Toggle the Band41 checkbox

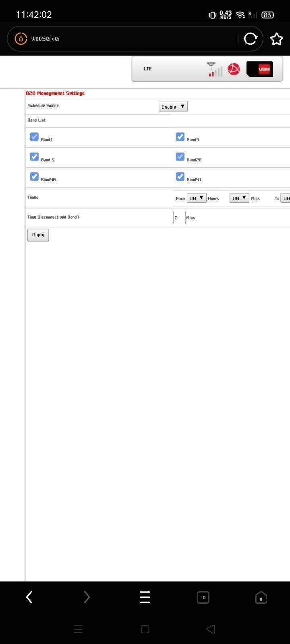point(180,177)
